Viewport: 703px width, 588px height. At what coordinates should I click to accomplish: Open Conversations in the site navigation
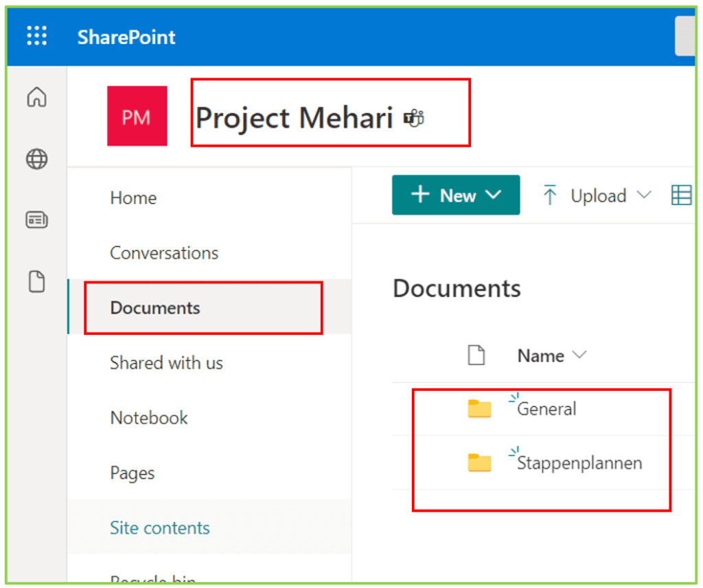point(164,253)
